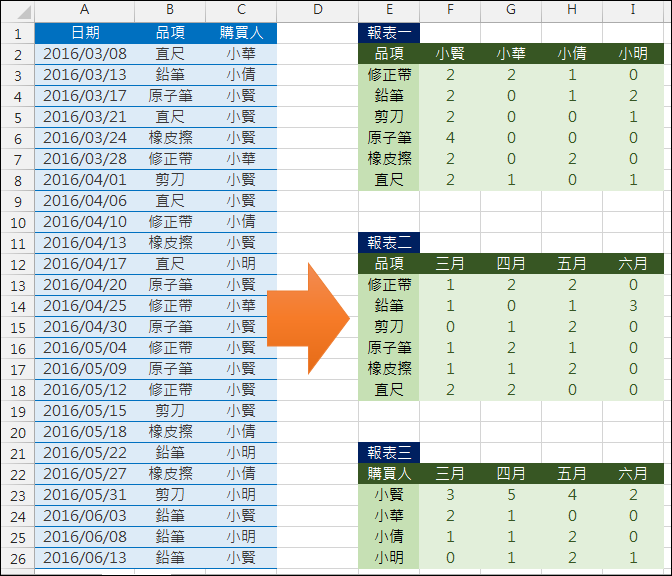Select the 剪刀 cell in row 8
The width and height of the screenshot is (672, 576).
170,180
